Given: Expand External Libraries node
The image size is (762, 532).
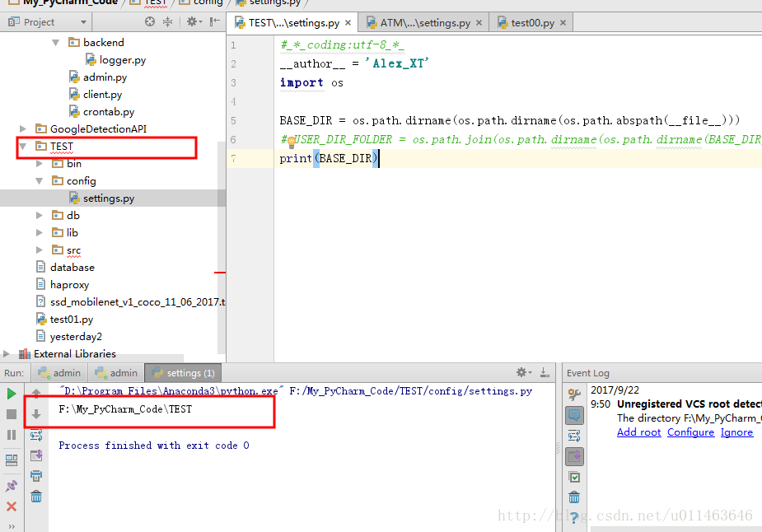Looking at the screenshot, I should click(7, 353).
